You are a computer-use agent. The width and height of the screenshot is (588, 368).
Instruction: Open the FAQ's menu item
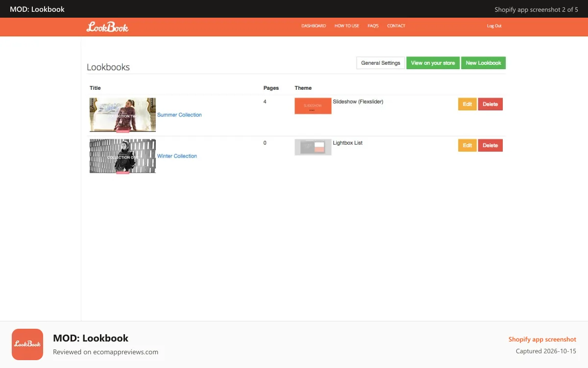pos(373,26)
